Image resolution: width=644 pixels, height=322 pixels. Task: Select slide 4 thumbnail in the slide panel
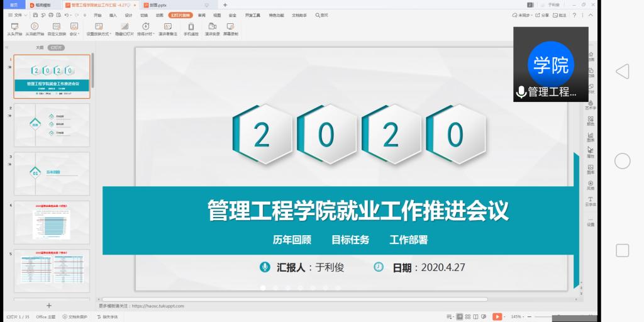(x=52, y=222)
